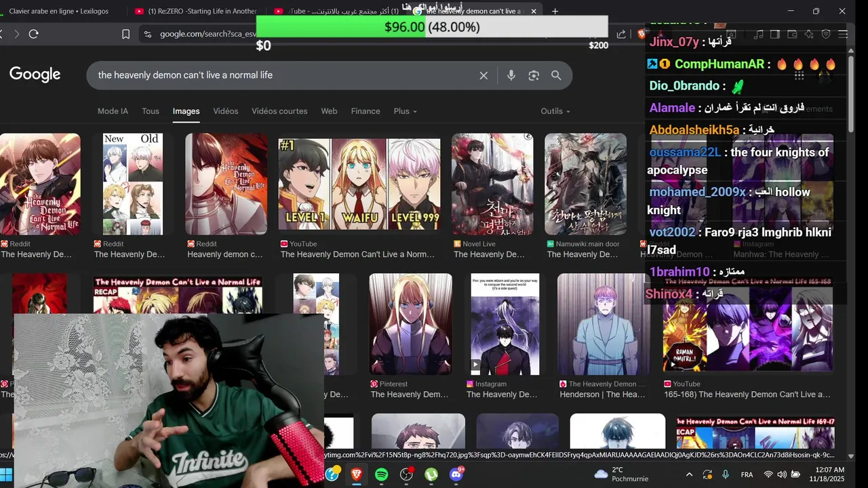Click the browser address bar URL
The width and height of the screenshot is (868, 488).
tap(208, 34)
